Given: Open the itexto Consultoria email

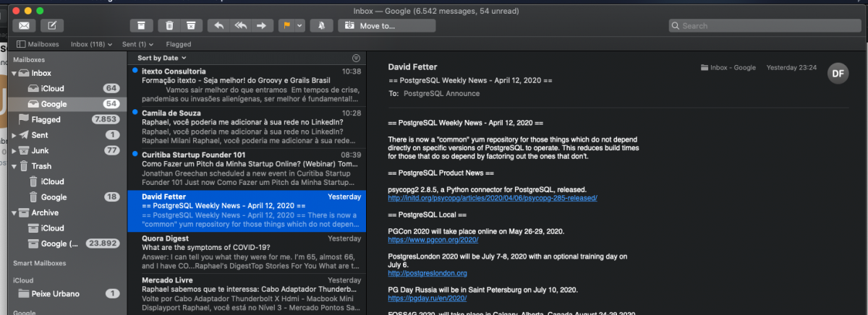Looking at the screenshot, I should [247, 85].
